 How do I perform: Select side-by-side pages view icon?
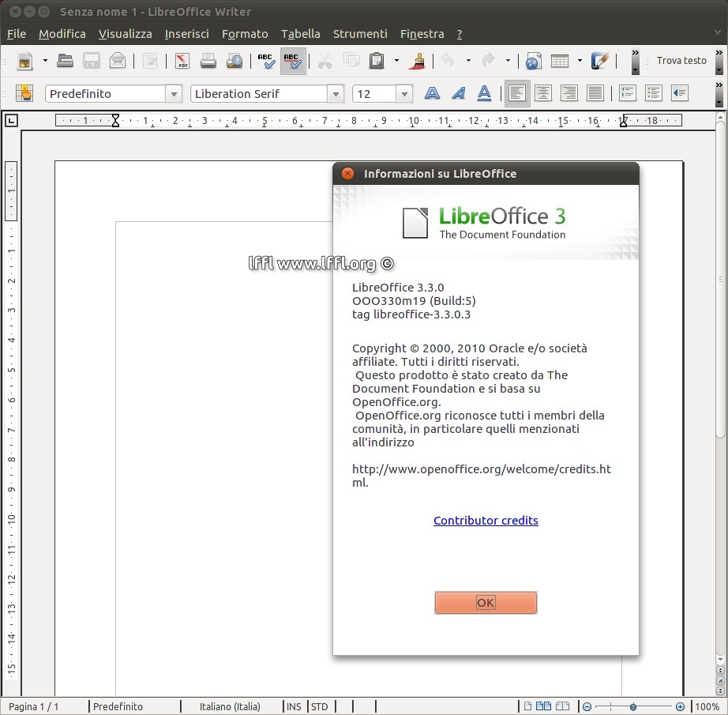pyautogui.click(x=543, y=706)
